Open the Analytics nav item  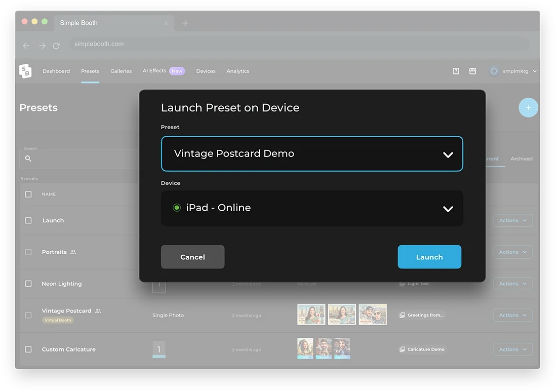[x=238, y=71]
